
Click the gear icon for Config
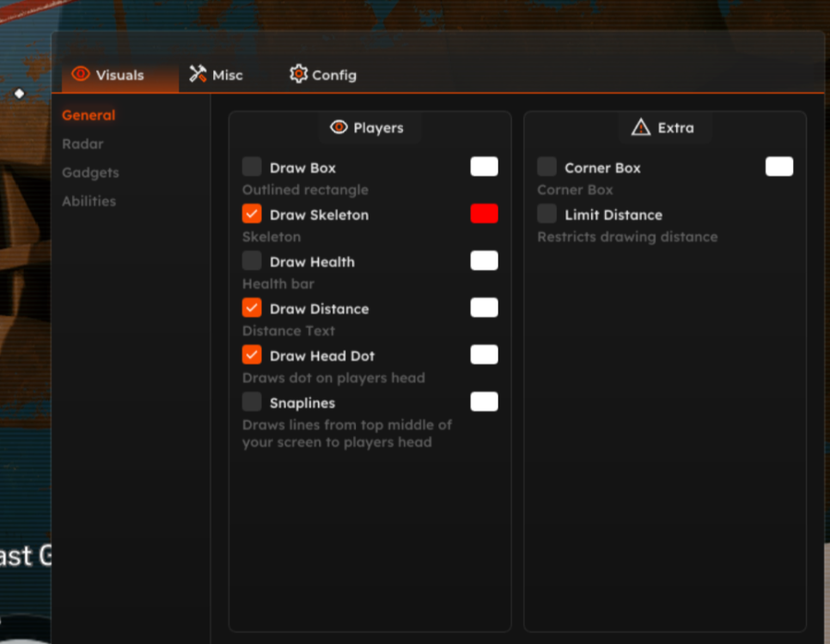coord(298,75)
